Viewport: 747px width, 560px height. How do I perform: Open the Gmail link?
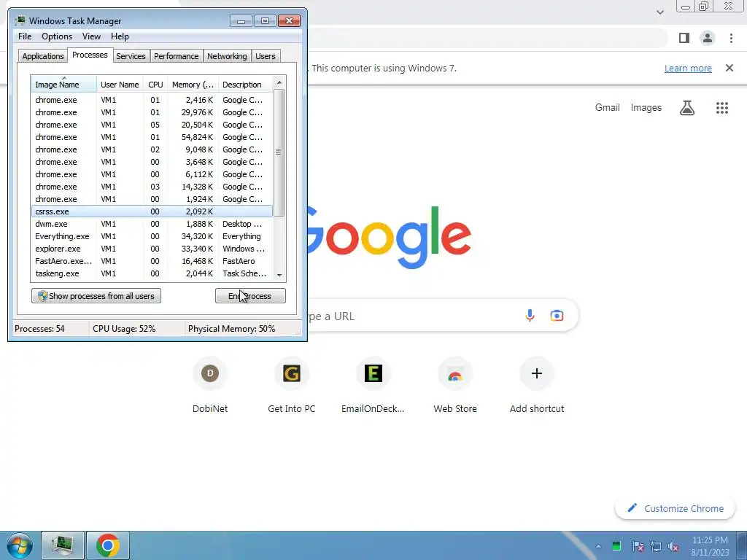click(x=607, y=108)
